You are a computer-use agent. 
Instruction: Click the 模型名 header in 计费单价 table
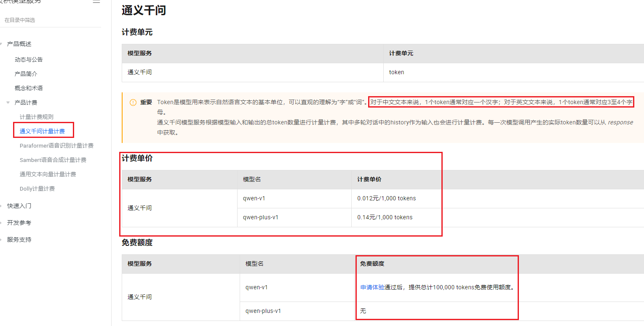click(x=252, y=179)
